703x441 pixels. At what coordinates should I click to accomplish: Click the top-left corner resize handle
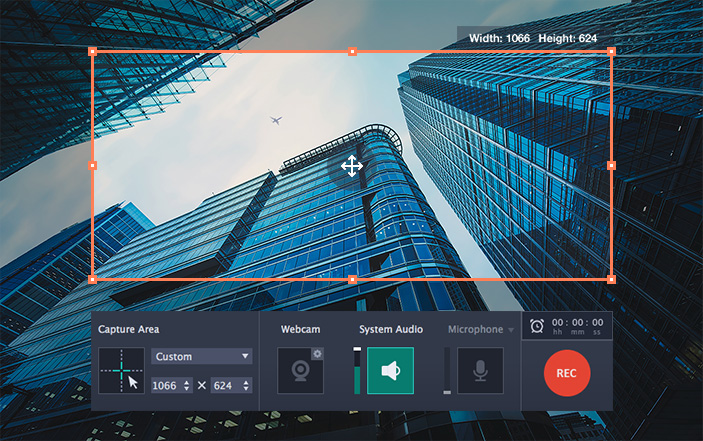93,52
